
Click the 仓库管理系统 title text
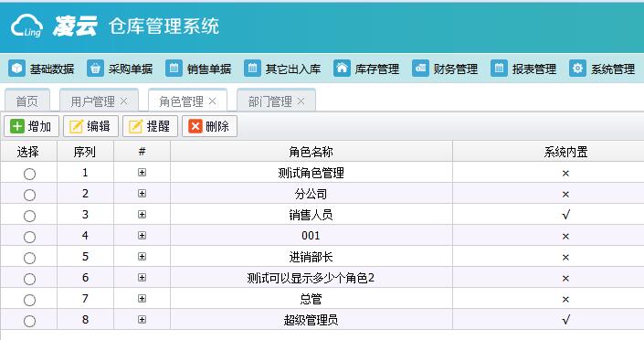click(x=164, y=27)
